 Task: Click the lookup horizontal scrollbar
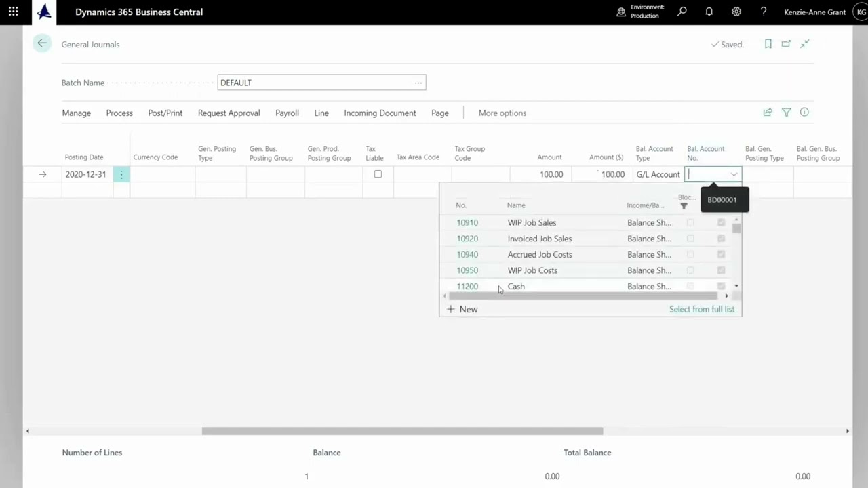pos(583,296)
